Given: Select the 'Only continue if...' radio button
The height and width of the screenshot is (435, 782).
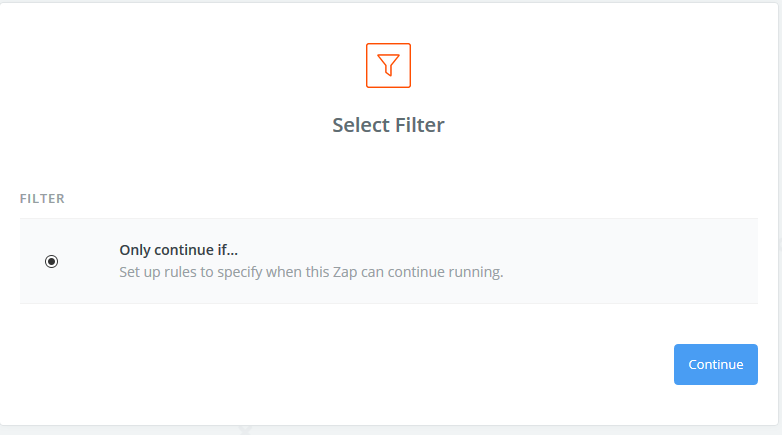Looking at the screenshot, I should 52,261.
